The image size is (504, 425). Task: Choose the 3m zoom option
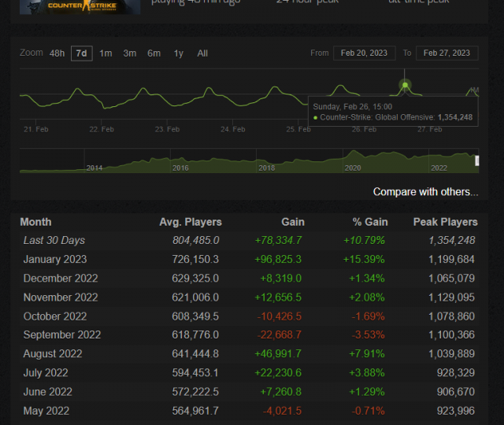(130, 54)
